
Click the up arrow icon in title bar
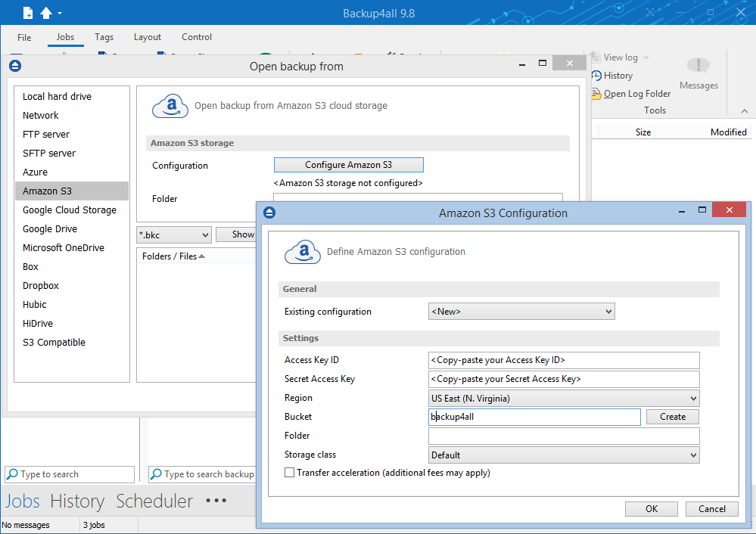[x=46, y=13]
